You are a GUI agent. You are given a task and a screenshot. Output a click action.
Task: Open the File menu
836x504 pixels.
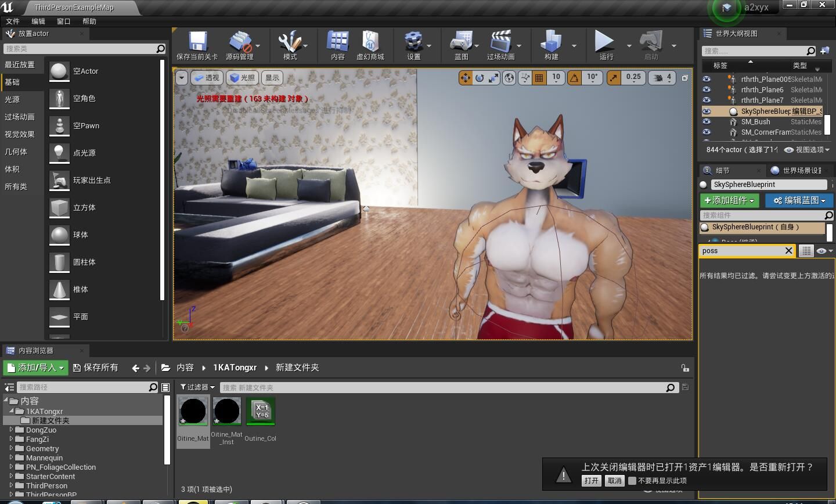(13, 21)
